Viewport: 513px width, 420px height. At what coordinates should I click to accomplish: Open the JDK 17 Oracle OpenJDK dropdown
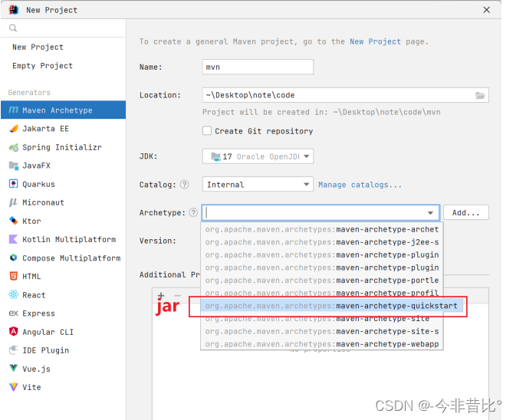click(x=258, y=156)
